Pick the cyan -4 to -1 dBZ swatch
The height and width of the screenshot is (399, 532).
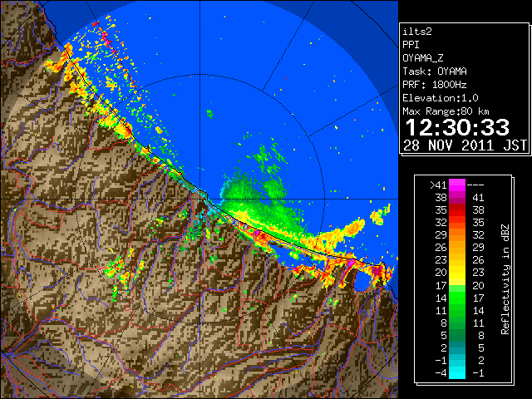click(x=457, y=372)
